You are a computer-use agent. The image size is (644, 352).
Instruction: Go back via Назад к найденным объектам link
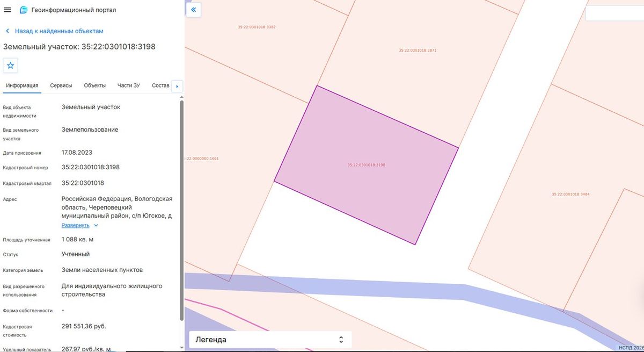[x=59, y=31]
